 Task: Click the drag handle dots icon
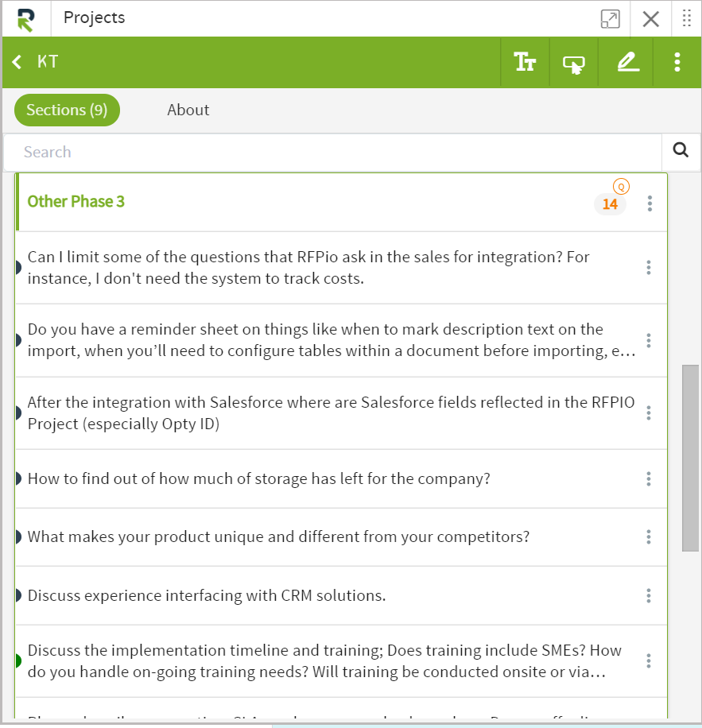687,18
